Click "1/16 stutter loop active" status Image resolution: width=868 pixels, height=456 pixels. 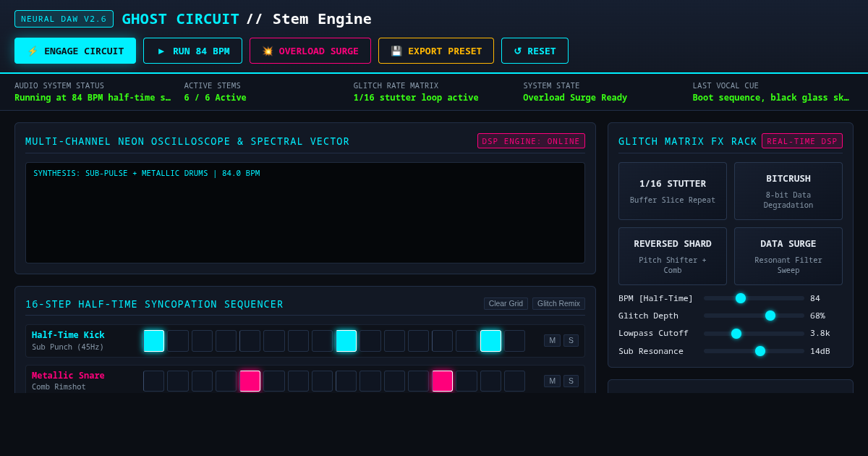point(416,98)
